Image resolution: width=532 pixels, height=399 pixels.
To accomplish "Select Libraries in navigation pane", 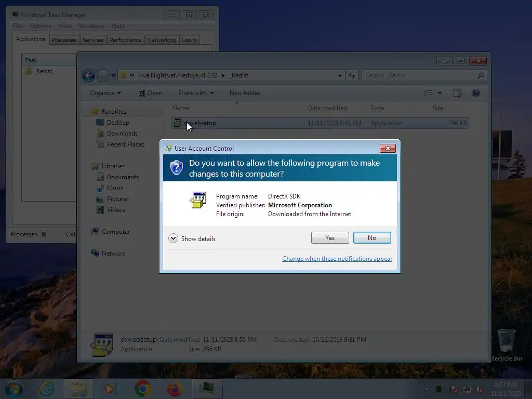I will click(x=113, y=166).
